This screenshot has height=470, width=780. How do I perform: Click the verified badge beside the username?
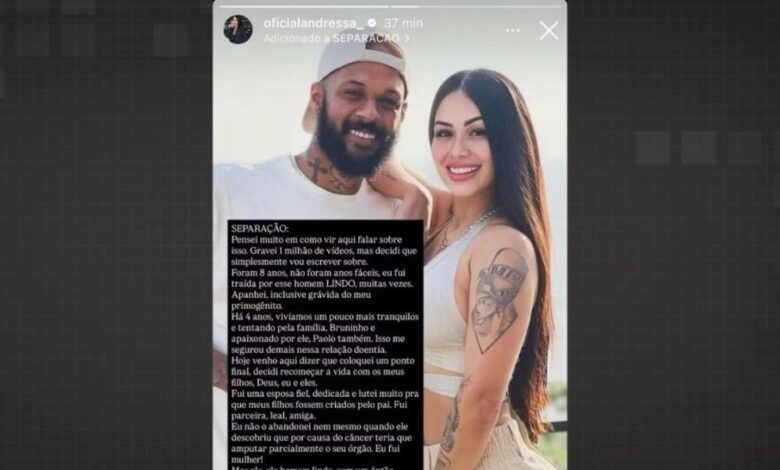[371, 23]
